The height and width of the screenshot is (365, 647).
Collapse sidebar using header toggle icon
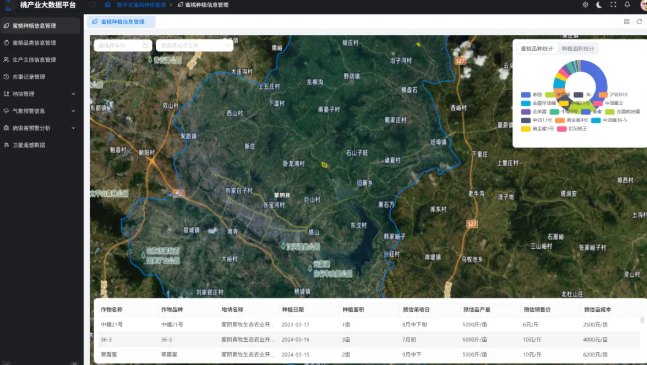[x=93, y=5]
